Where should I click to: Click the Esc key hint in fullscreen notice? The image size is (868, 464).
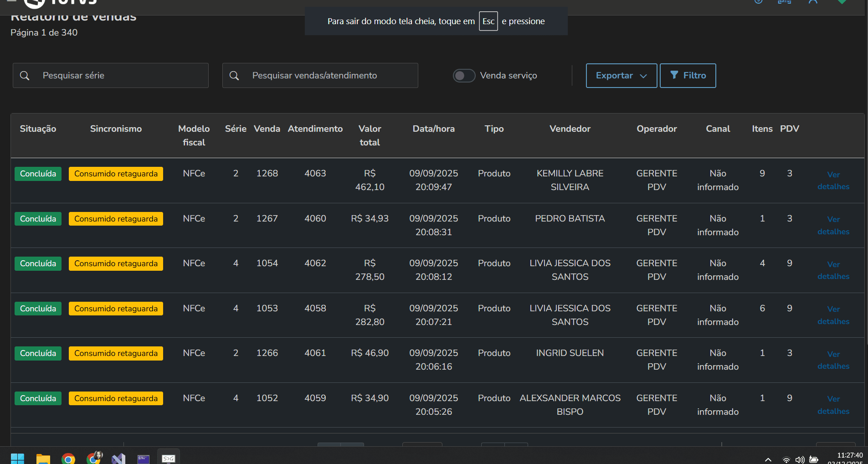488,21
